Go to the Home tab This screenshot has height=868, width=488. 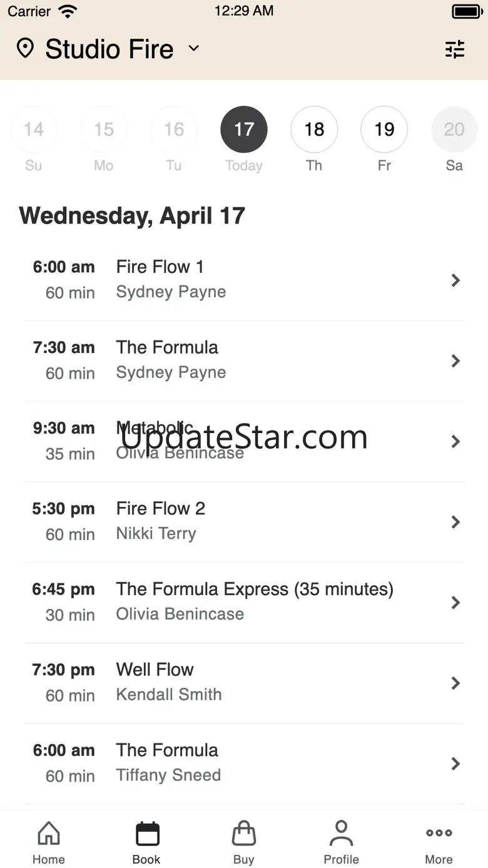click(49, 842)
